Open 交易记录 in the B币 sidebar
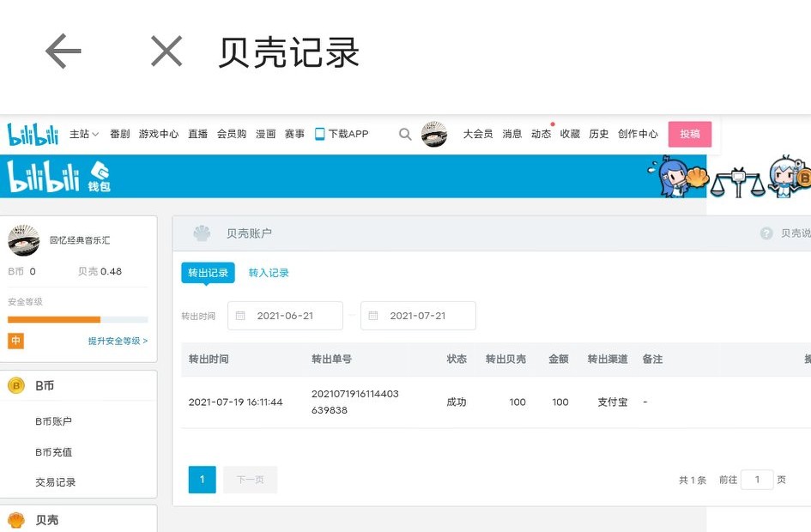Image resolution: width=811 pixels, height=532 pixels. coord(56,482)
